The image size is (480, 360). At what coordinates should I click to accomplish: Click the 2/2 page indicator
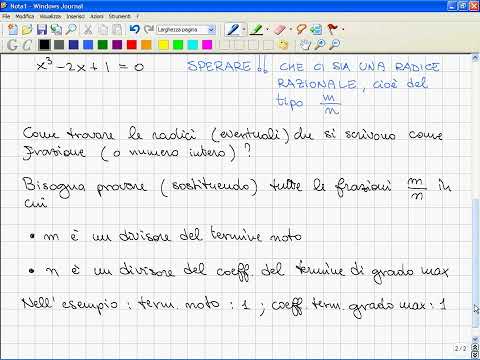460,348
